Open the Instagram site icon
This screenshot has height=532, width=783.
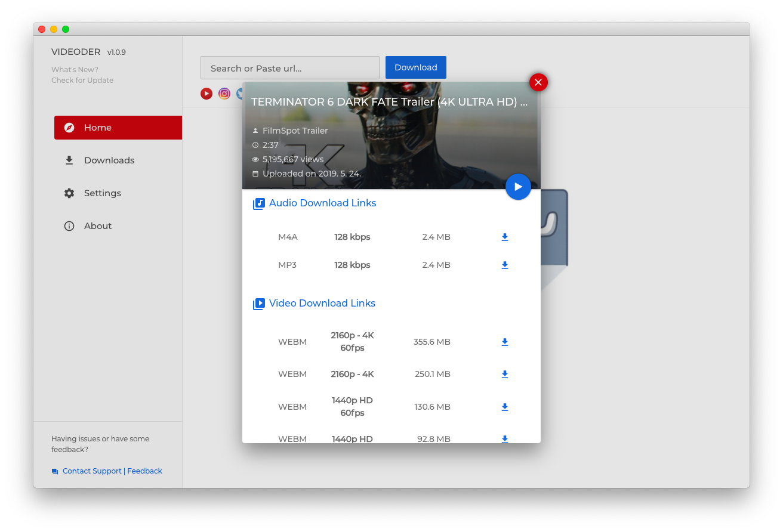point(224,94)
